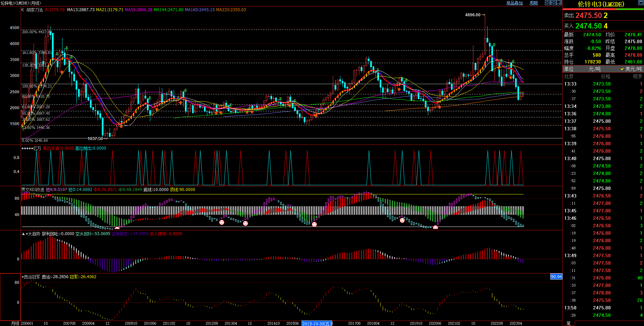Click the right arrow navigation icon
The height and width of the screenshot is (326, 644).
pos(553,3)
